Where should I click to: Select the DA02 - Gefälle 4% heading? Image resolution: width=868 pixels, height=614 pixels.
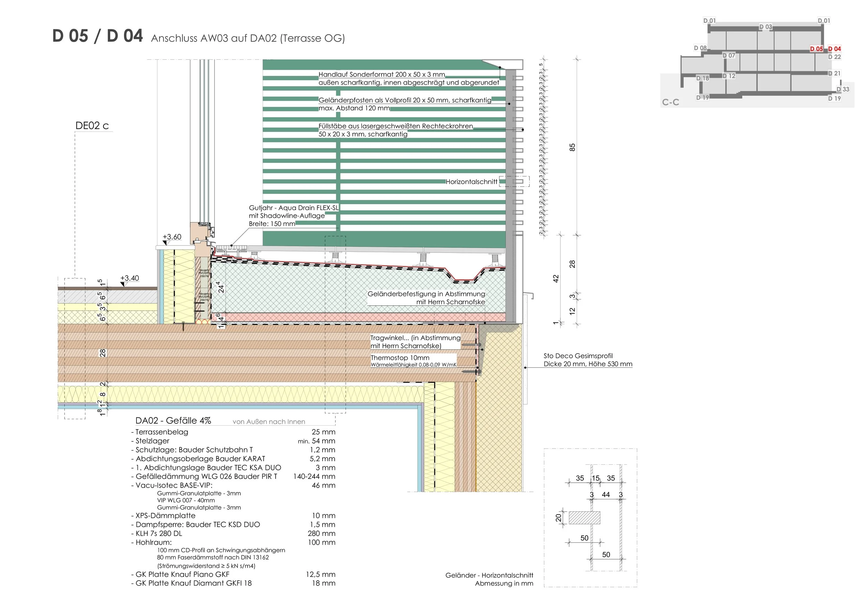coord(173,421)
